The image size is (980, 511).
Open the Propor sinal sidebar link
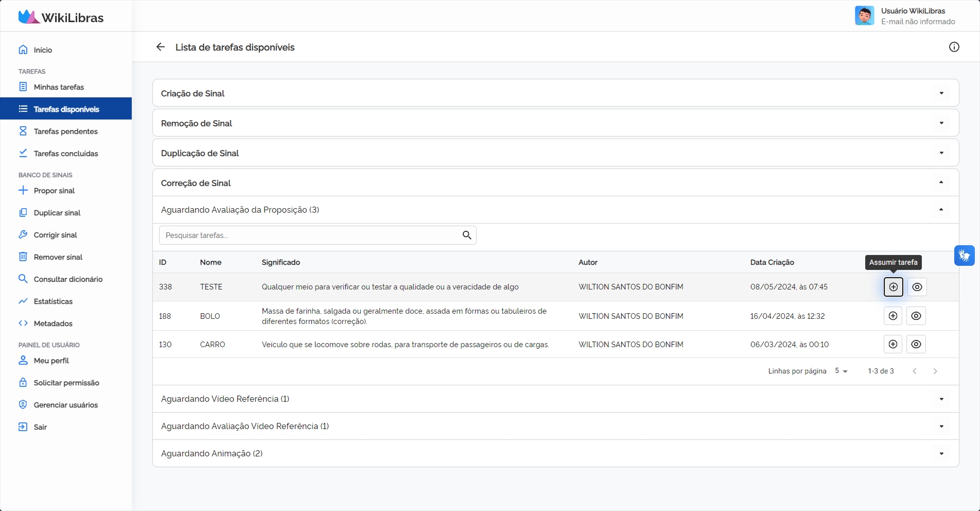54,191
